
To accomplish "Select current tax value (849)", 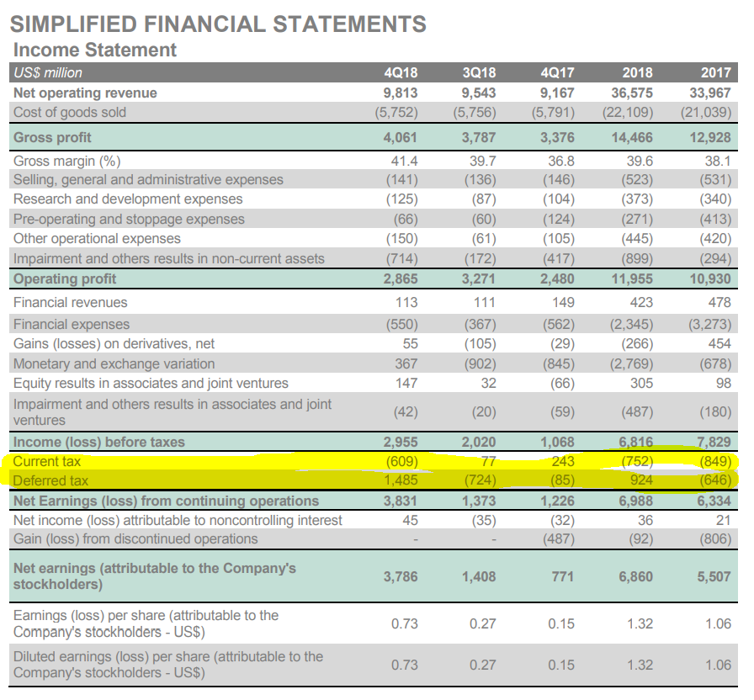I will coord(715,462).
